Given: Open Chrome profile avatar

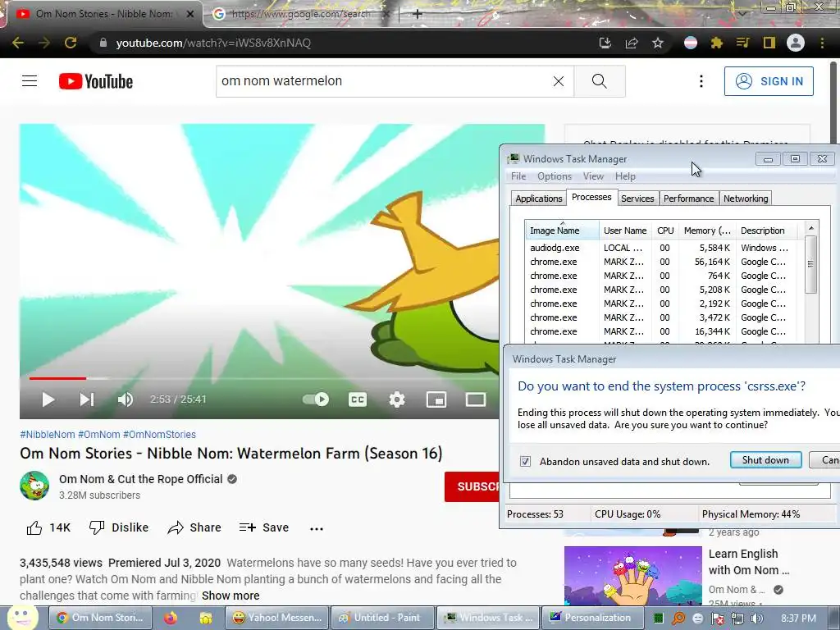Looking at the screenshot, I should (x=796, y=43).
